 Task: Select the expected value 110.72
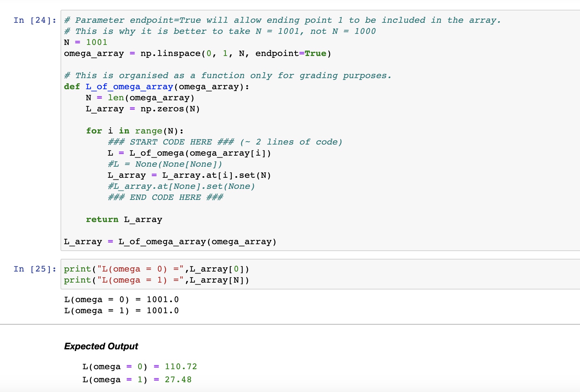pyautogui.click(x=181, y=366)
